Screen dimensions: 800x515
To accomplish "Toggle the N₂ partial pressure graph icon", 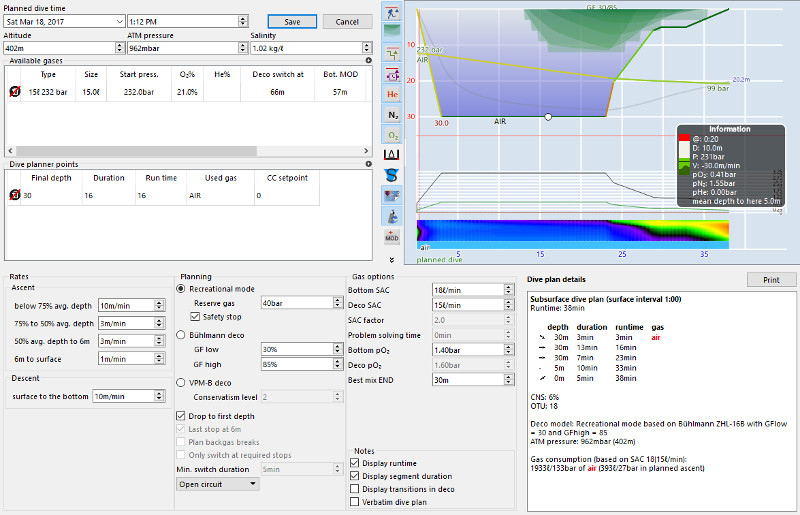I will point(393,114).
